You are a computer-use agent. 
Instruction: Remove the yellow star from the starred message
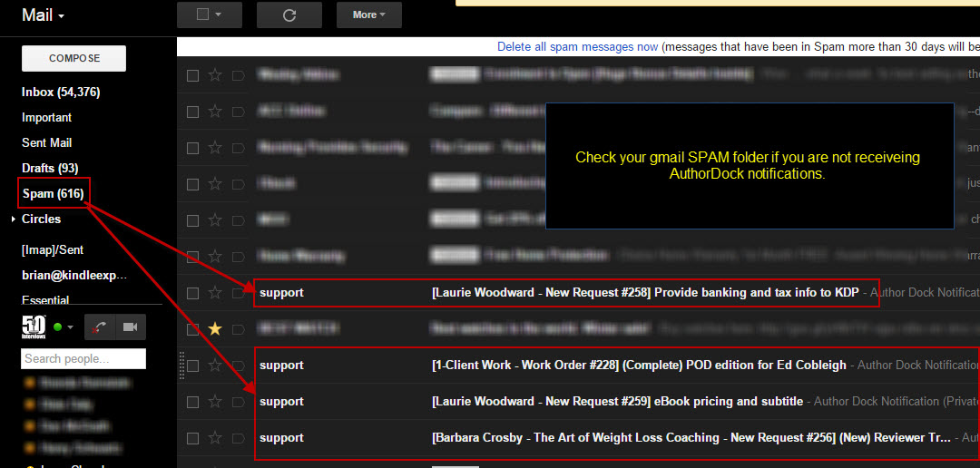click(x=215, y=328)
